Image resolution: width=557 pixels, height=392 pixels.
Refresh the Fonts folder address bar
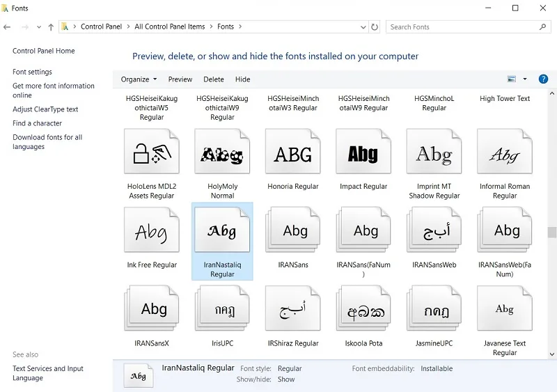pos(375,27)
